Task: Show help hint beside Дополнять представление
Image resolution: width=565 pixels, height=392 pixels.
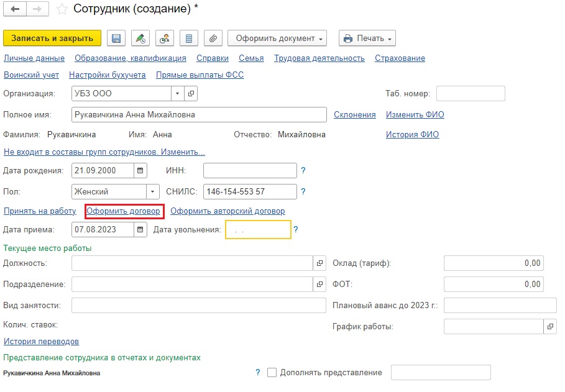Action: coord(257,373)
